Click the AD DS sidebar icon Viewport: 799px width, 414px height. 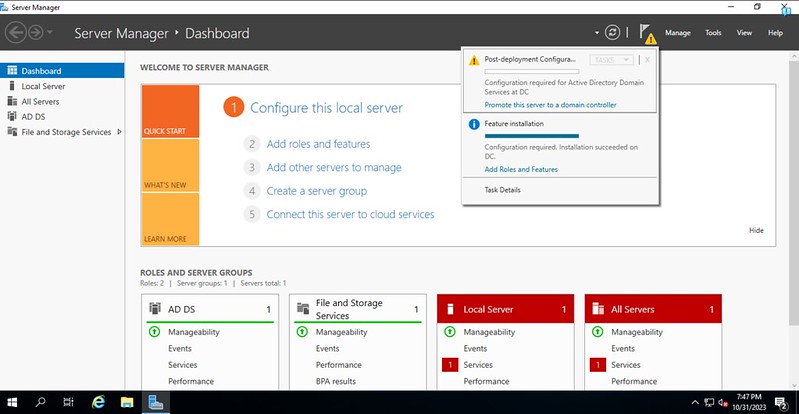click(12, 116)
